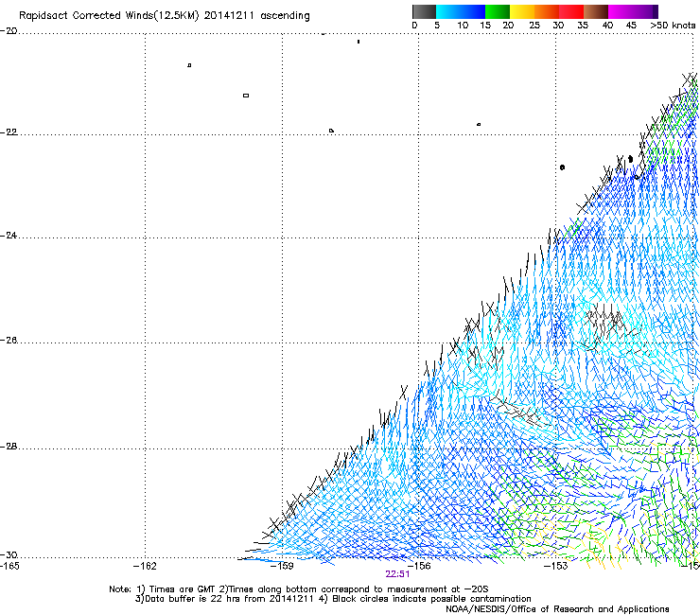Click the '20141211 ascending' date in title
The image size is (700, 615).
pos(256,15)
